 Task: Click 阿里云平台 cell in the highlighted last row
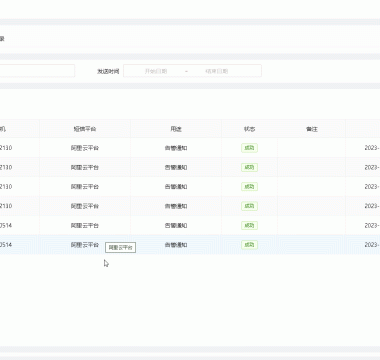85,245
